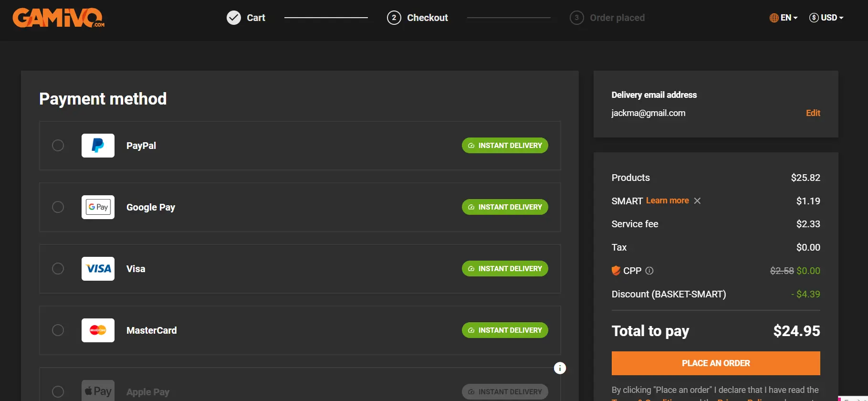Click the Total to pay label
This screenshot has width=868, height=401.
coord(650,331)
